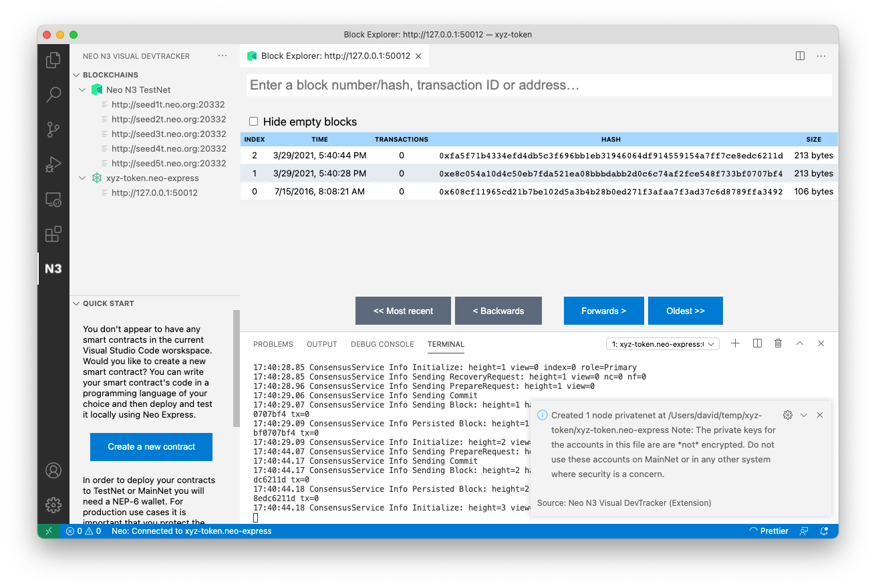The image size is (876, 588).
Task: Open the Source Control view icon
Action: [x=53, y=130]
